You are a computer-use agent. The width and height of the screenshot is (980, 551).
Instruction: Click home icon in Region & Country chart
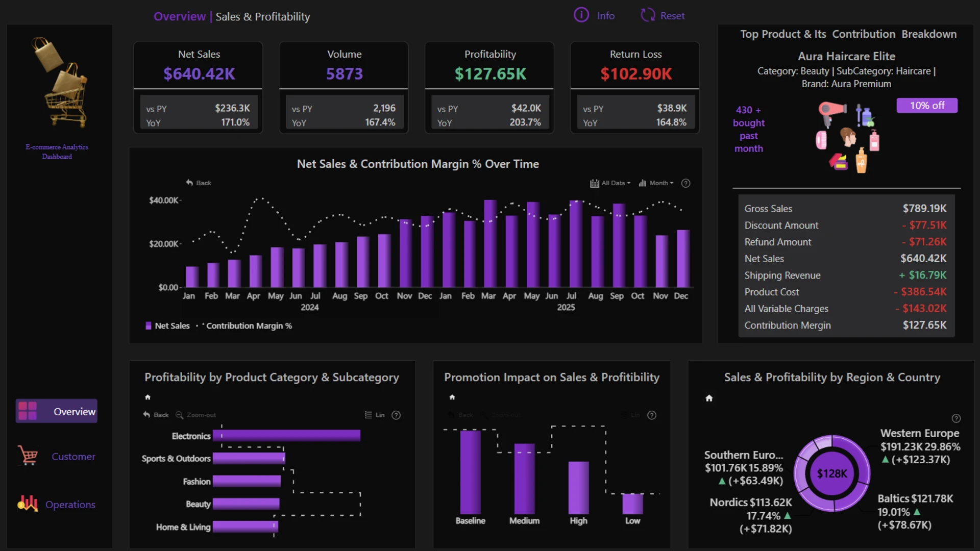coord(709,398)
